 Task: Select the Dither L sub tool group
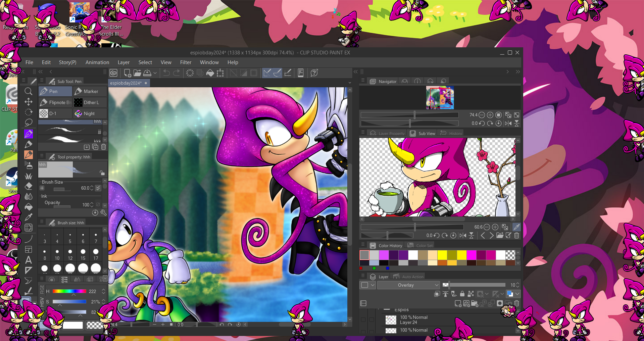(90, 102)
